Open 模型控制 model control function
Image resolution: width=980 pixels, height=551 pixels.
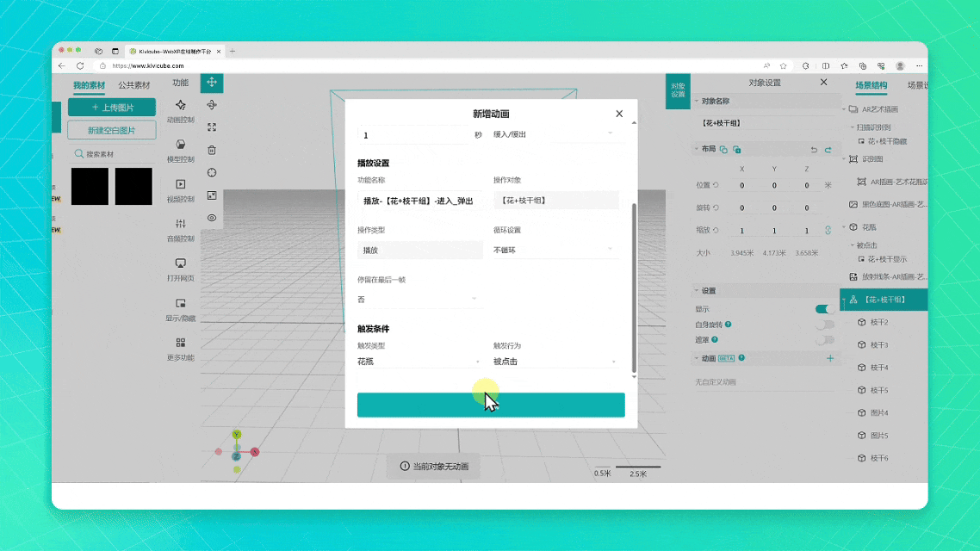(180, 150)
